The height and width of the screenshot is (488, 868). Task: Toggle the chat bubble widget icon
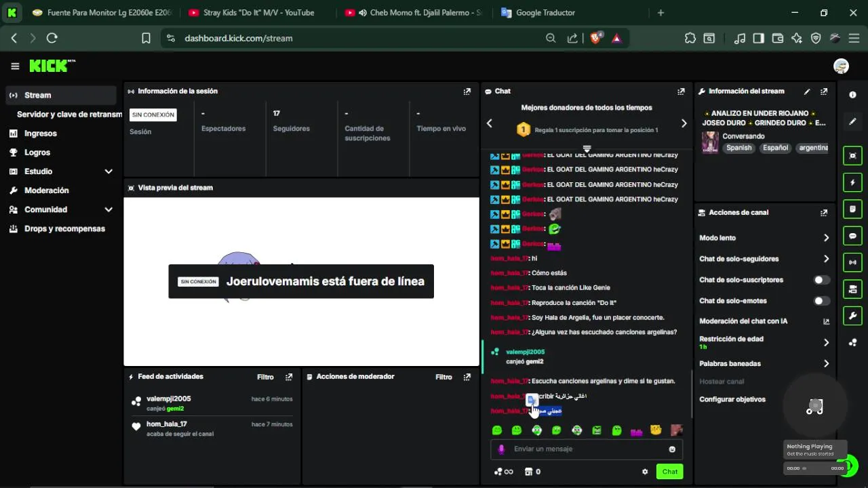click(x=853, y=236)
